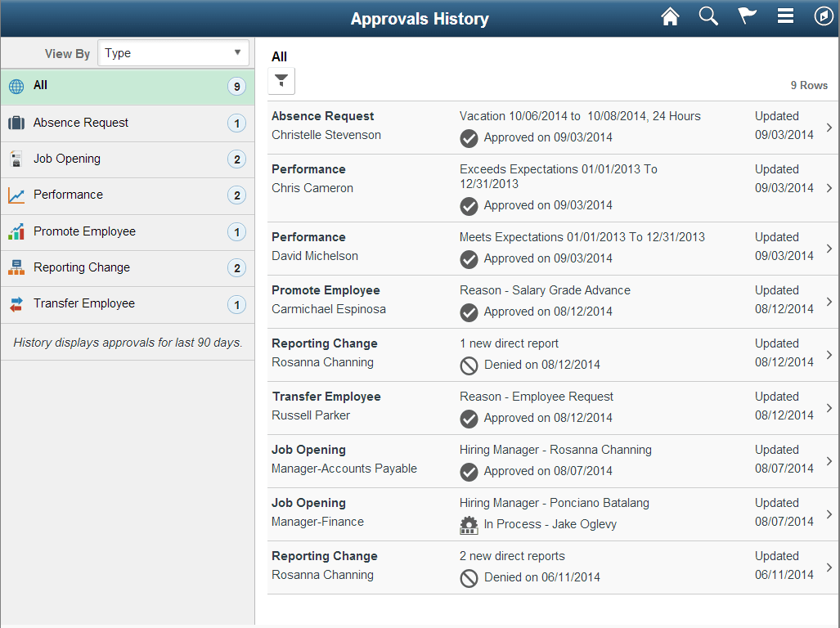Click the count badge showing 9 next to All
The width and height of the screenshot is (840, 628).
[237, 85]
